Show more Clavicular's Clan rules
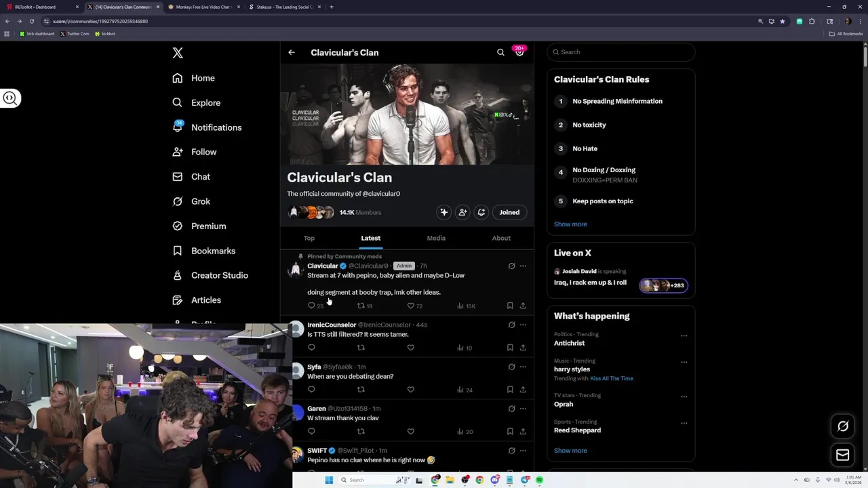Image resolution: width=868 pixels, height=488 pixels. (x=570, y=224)
